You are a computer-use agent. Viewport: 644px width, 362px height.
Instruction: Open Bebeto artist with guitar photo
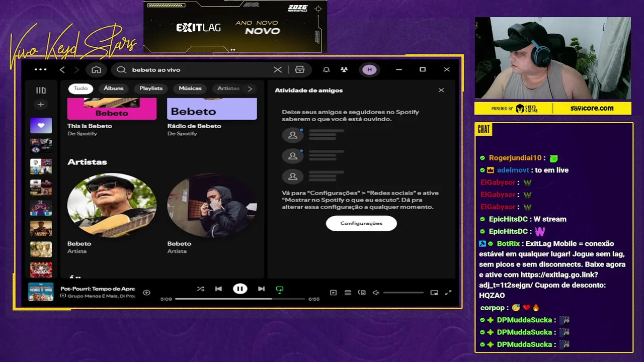click(112, 205)
